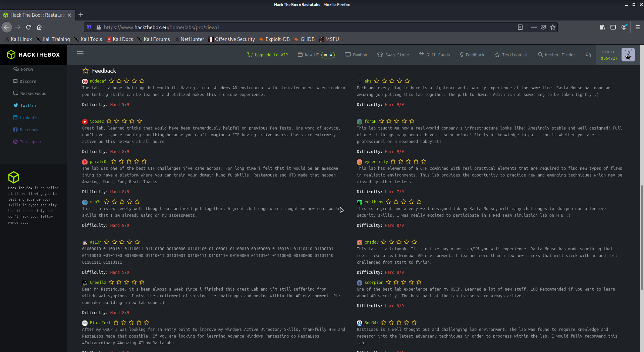Close the Hack The Box tab
This screenshot has width=644, height=352.
click(x=69, y=15)
